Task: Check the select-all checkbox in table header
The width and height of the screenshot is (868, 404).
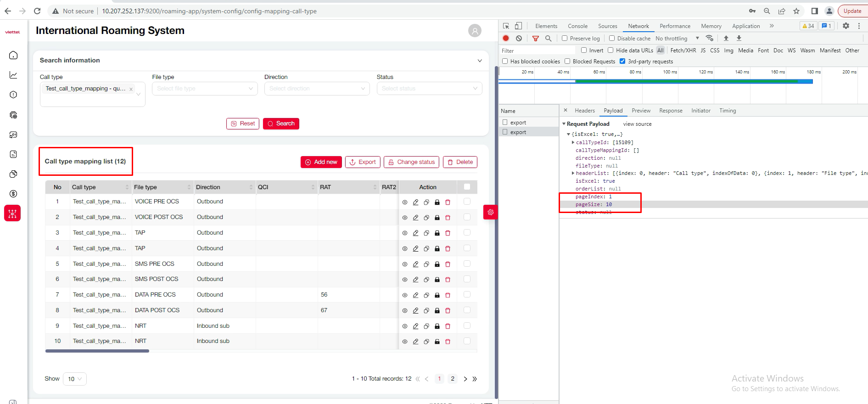Action: 467,187
